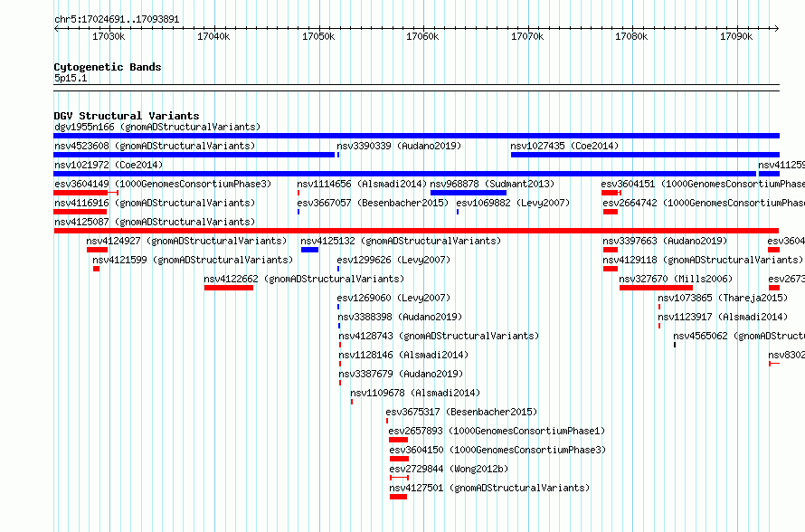
Task: Click the 17070k ruler mark
Action: pos(527,36)
